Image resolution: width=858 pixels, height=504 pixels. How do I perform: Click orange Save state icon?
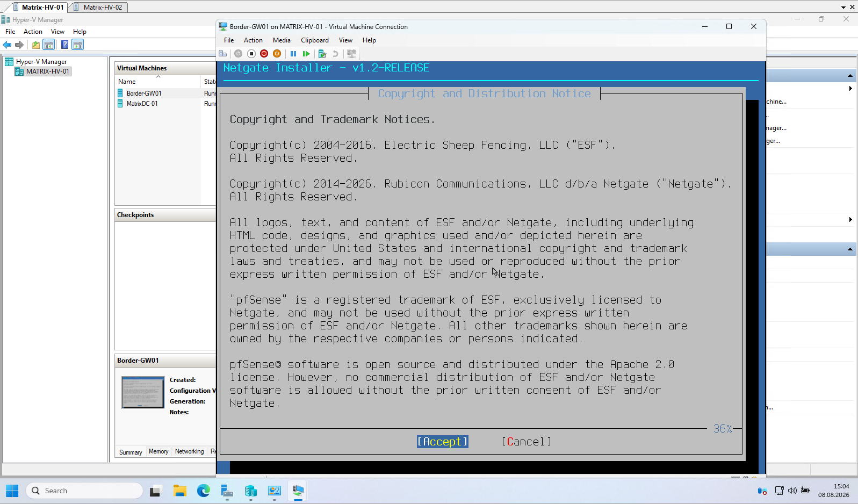click(x=277, y=54)
